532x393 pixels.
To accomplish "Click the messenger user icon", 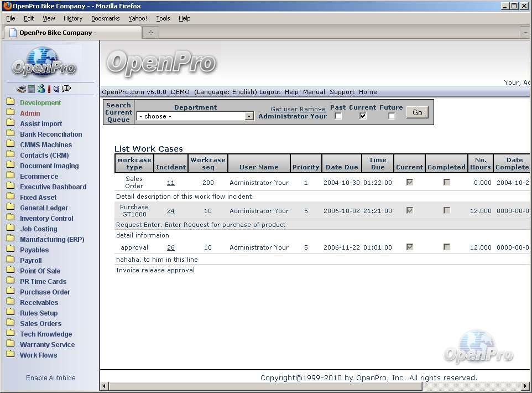I will (40, 89).
